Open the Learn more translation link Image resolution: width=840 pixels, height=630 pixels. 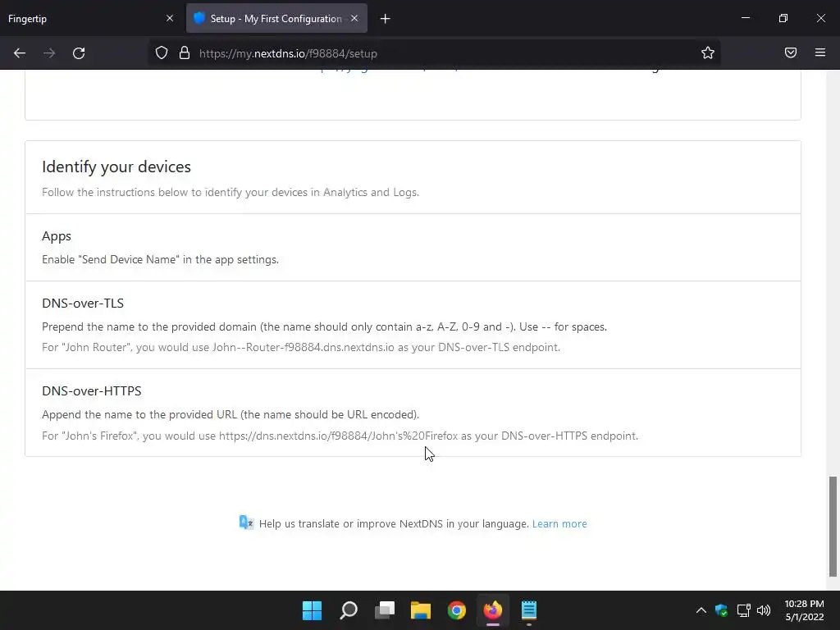pos(559,524)
